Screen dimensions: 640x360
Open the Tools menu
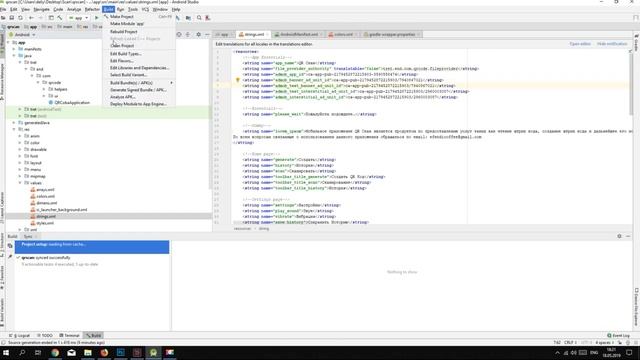[x=133, y=9]
